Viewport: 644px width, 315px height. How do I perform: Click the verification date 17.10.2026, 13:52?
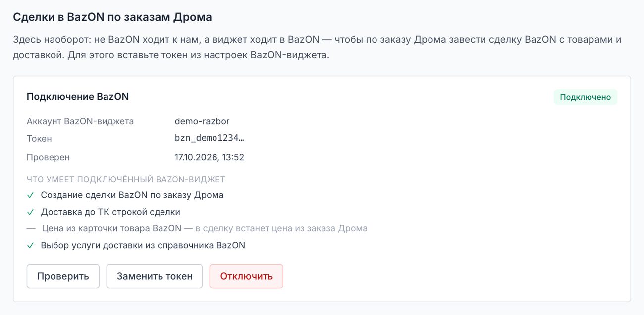[210, 157]
